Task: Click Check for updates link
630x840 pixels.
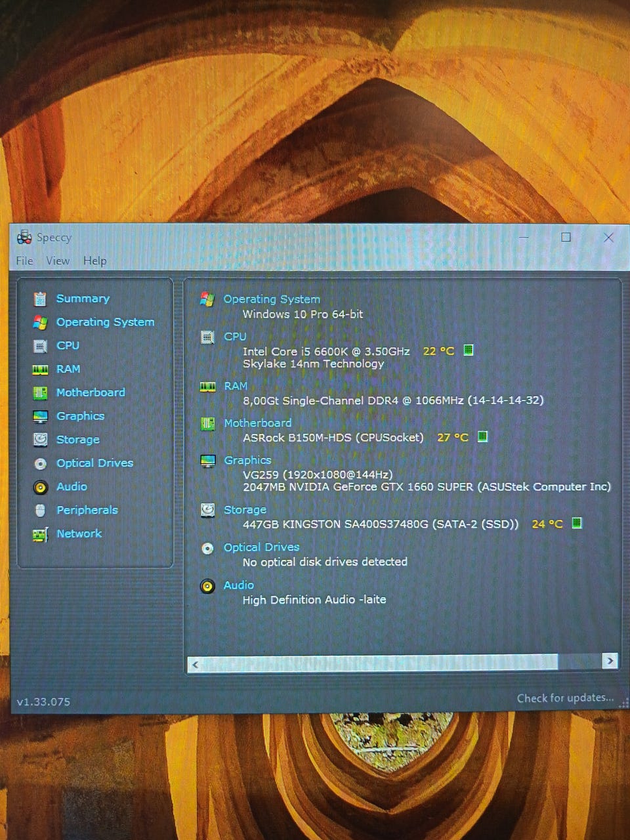Action: point(565,698)
